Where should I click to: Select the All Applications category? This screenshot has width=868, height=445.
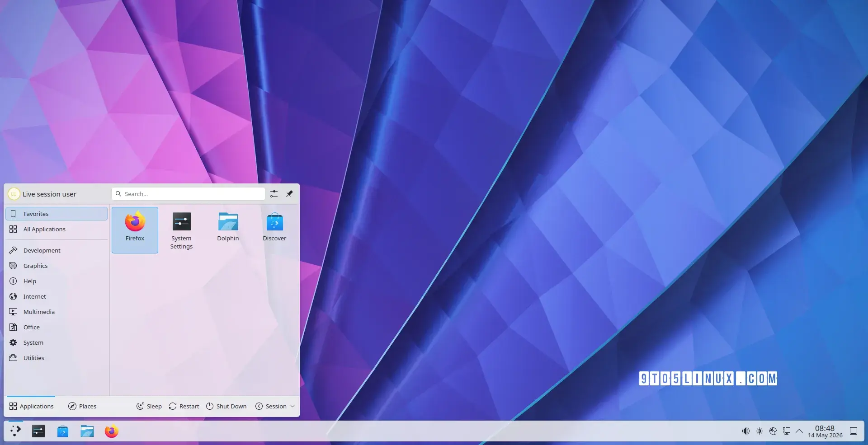[x=57, y=229]
